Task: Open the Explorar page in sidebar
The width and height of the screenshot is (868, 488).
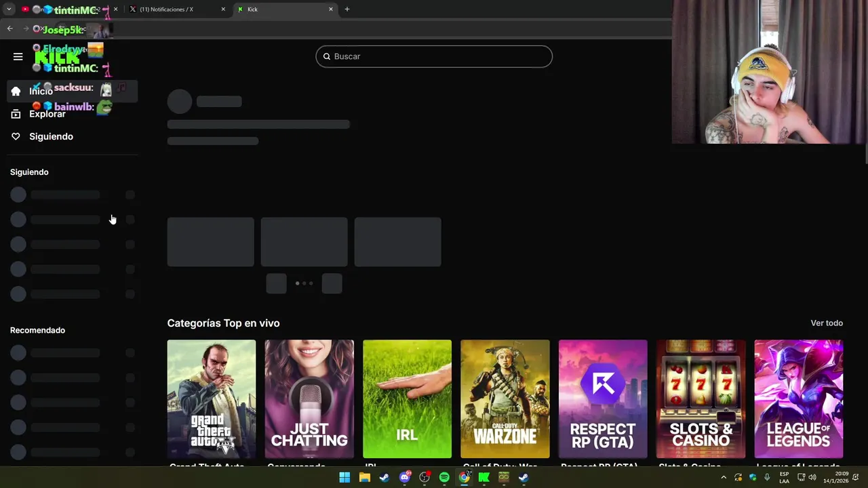Action: 73,114
